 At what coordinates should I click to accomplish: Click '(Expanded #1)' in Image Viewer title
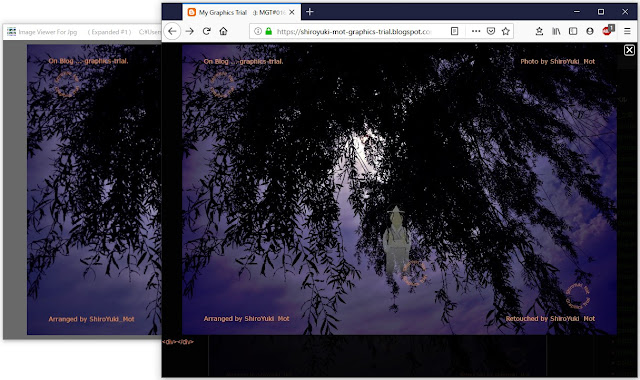[x=109, y=32]
